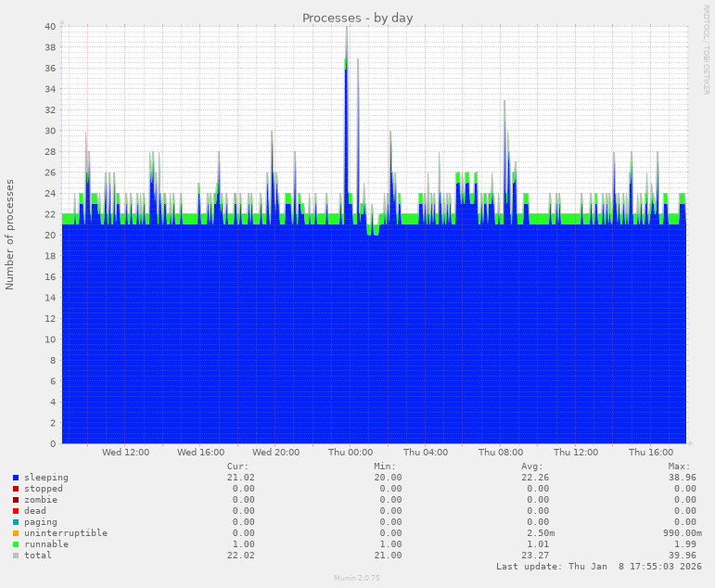Click the RRDTOOL / TOBI OETIKER watermark

pyautogui.click(x=706, y=49)
